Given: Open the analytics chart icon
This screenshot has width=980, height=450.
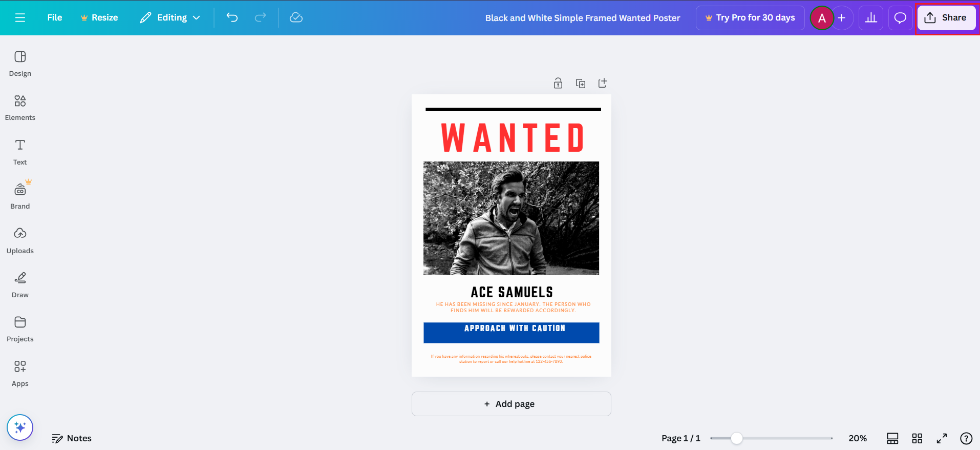Looking at the screenshot, I should (x=870, y=18).
